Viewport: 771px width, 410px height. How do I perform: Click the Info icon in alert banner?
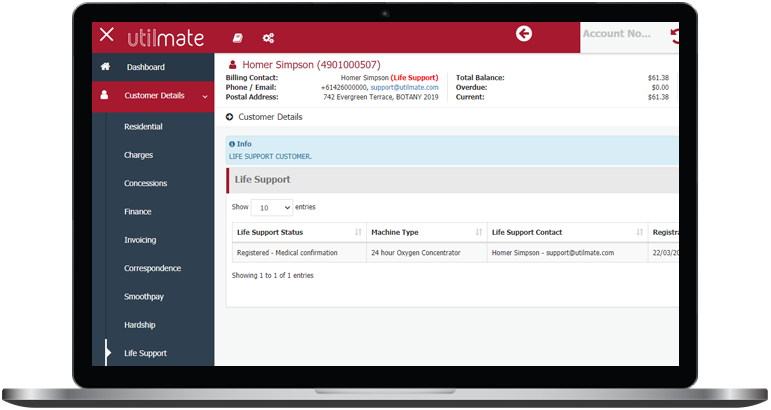click(x=233, y=144)
